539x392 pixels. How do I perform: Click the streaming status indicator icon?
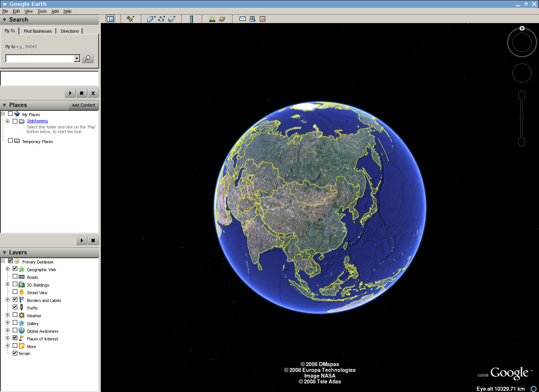[534, 389]
